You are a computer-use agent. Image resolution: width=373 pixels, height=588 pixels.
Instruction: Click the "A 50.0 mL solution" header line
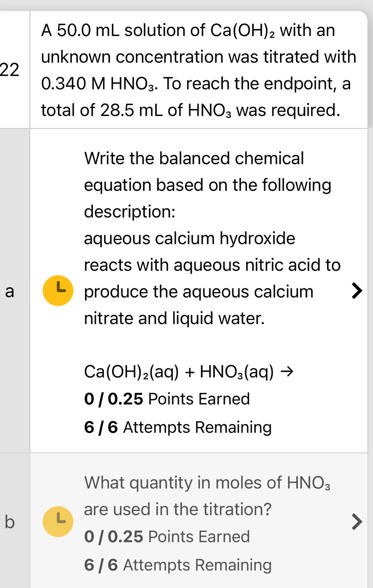click(188, 30)
